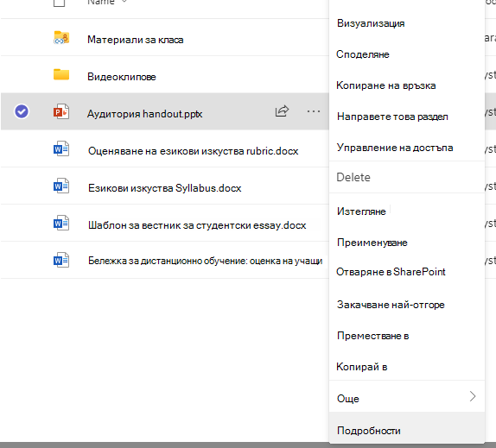The width and height of the screenshot is (496, 448).
Task: Click the PowerPoint icon for Аудитория handout.pptx
Action: point(61,111)
